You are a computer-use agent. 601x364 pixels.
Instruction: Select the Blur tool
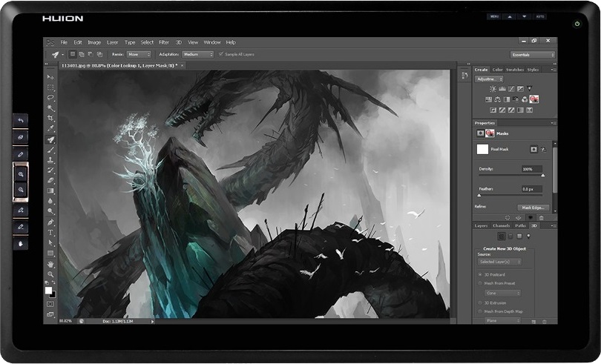[50, 201]
